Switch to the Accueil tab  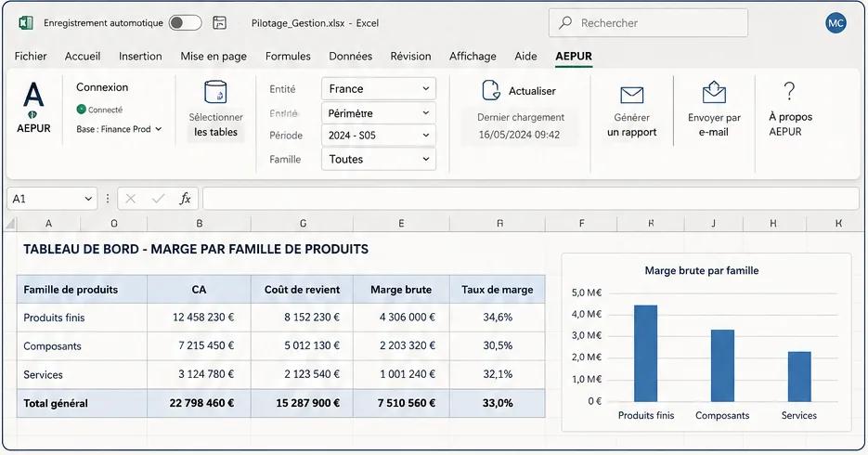pos(83,56)
